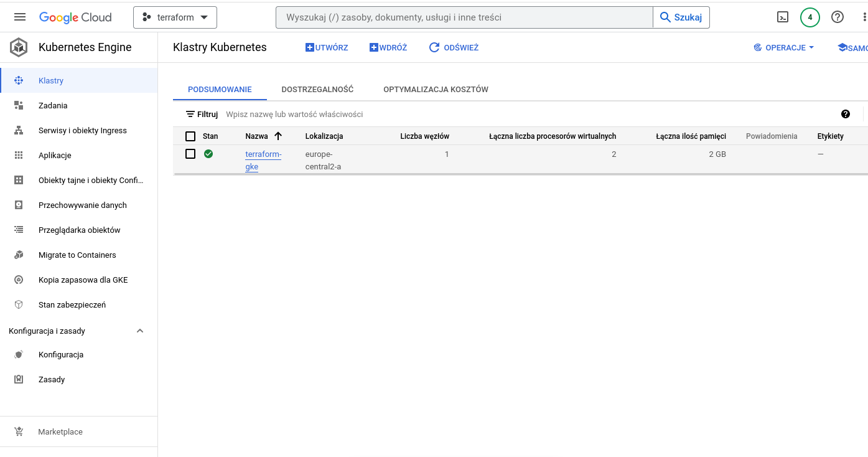Viewport: 868px width, 457px height.
Task: Open the Stan zabezpieczeń section
Action: pyautogui.click(x=19, y=304)
